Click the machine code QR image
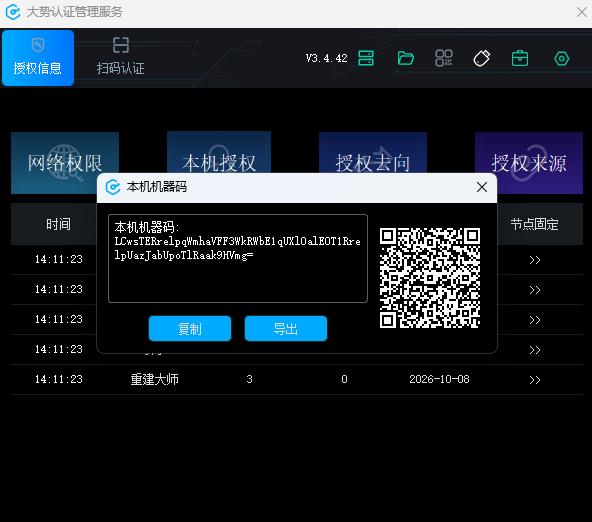 click(x=430, y=277)
